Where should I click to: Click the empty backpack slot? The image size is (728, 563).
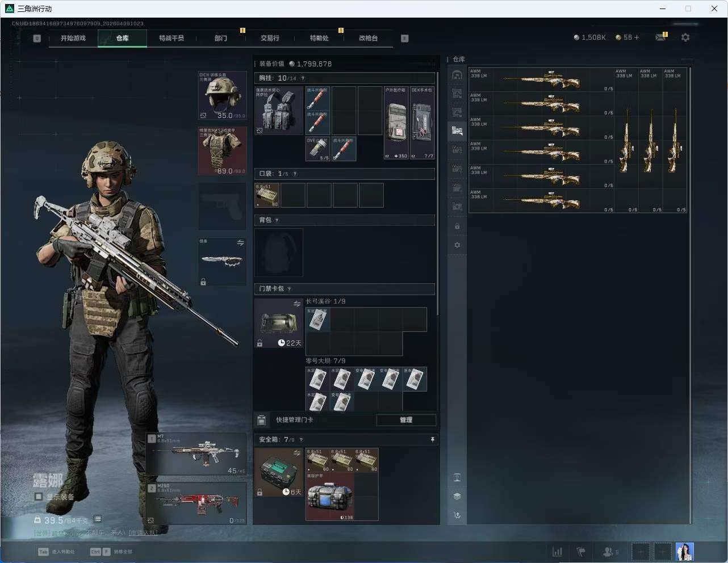[x=279, y=253]
